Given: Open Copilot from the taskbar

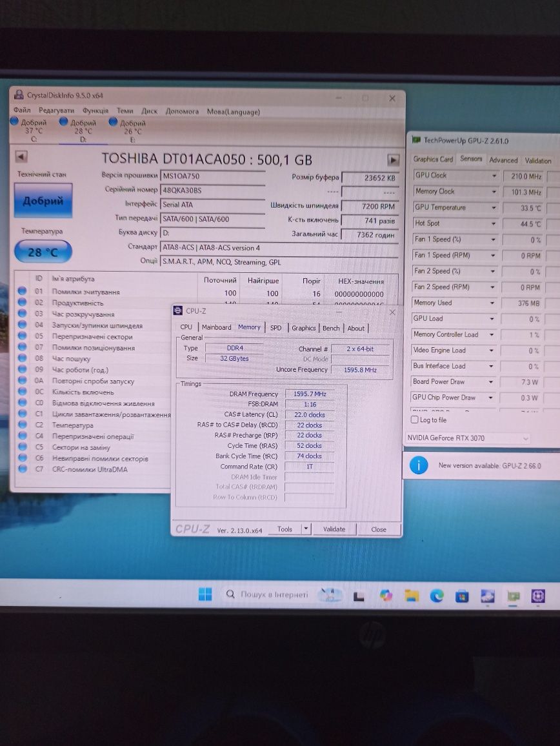Looking at the screenshot, I should point(386,595).
